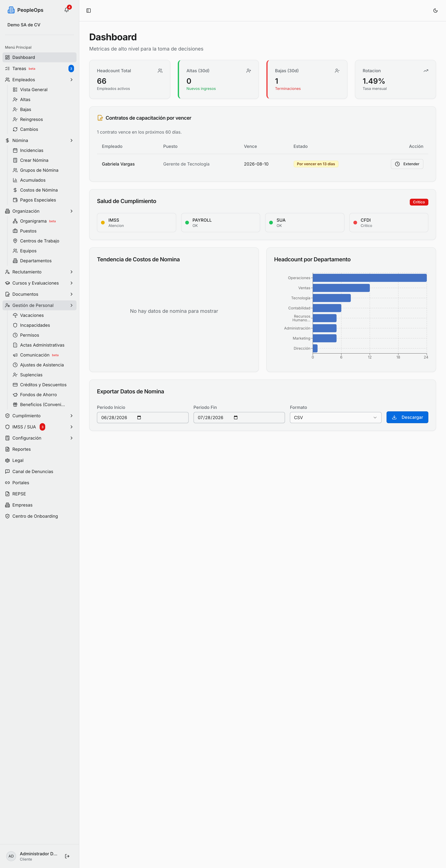
Task: Click the Altas user-plus card icon
Action: coord(249,71)
